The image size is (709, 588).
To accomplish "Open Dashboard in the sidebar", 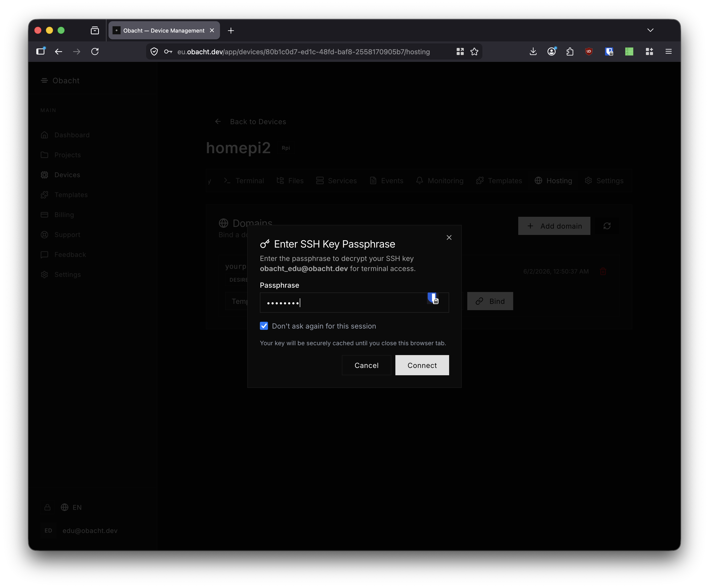I will click(65, 135).
